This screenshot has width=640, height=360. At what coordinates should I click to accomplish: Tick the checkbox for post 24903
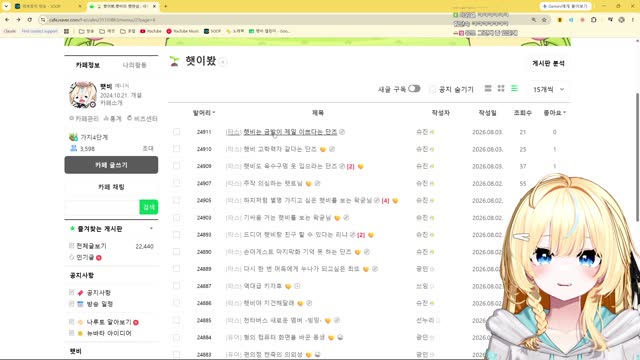[176, 218]
